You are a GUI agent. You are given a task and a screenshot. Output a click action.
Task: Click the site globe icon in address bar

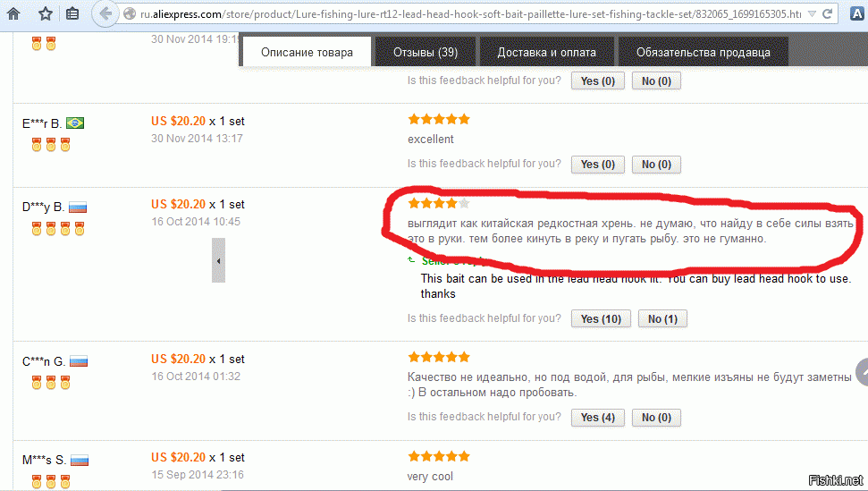click(130, 13)
